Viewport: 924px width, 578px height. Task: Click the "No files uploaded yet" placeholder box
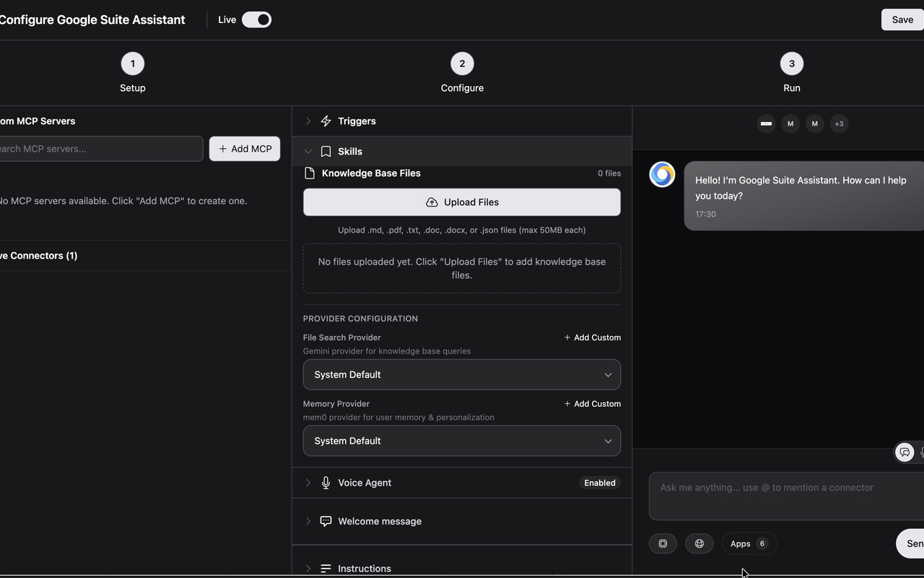[462, 269]
